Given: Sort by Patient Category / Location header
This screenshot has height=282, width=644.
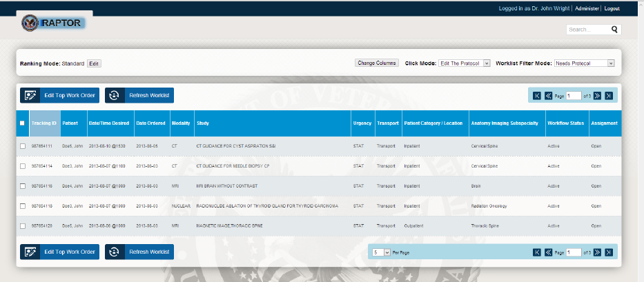Looking at the screenshot, I should click(x=436, y=123).
